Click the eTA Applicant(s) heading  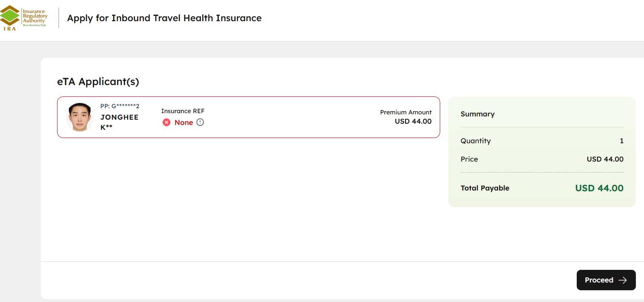pos(98,82)
